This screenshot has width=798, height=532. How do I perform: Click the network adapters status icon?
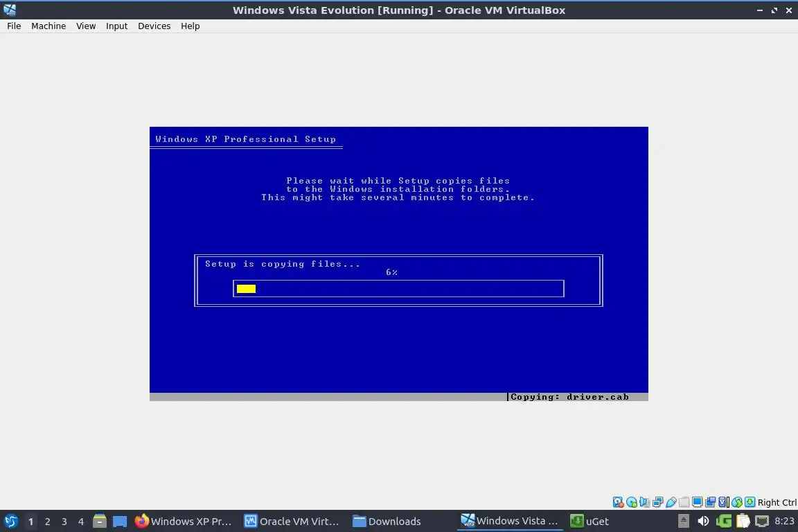(658, 502)
